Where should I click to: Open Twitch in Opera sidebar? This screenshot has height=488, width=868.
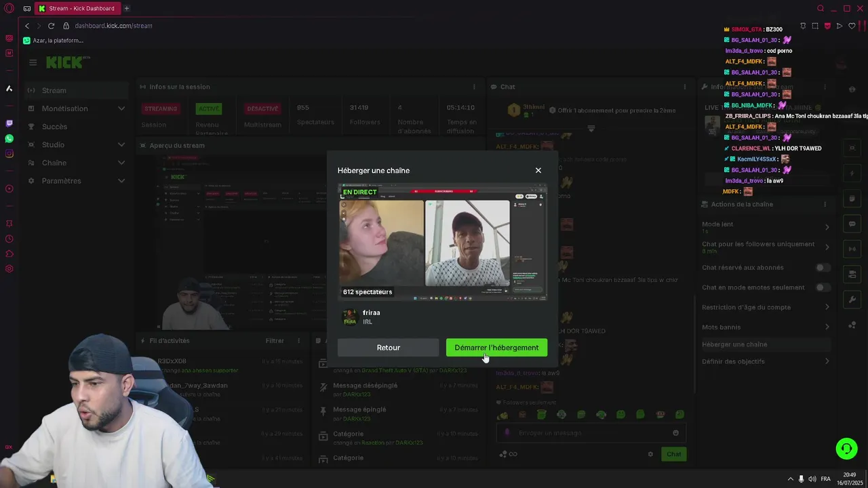[9, 123]
